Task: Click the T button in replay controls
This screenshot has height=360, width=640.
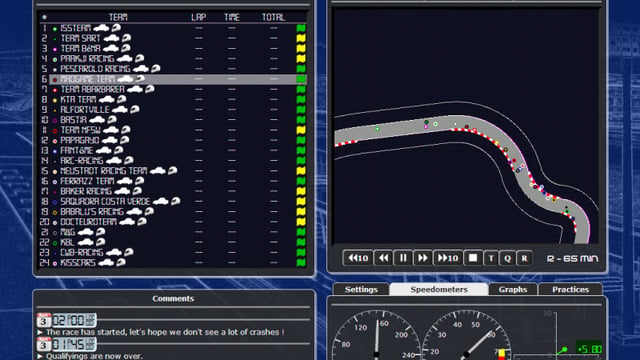Action: coord(491,258)
